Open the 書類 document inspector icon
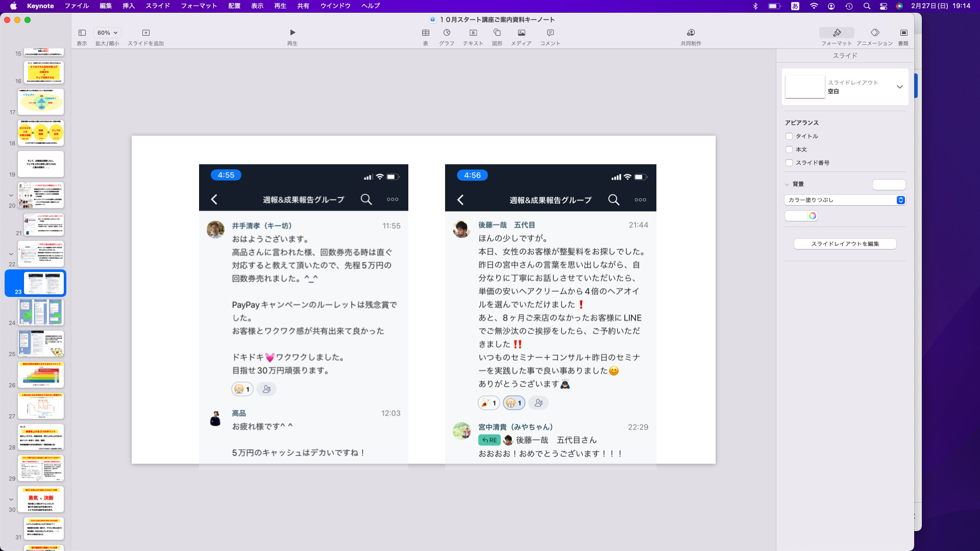Screen dimensions: 980x551 click(x=903, y=33)
